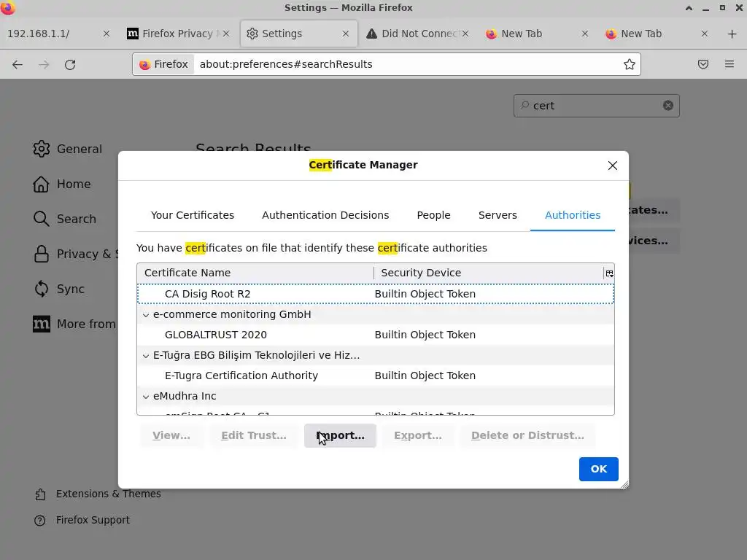Select the GLOBALTRUST 2020 certificate row
The width and height of the screenshot is (747, 560).
coord(376,335)
